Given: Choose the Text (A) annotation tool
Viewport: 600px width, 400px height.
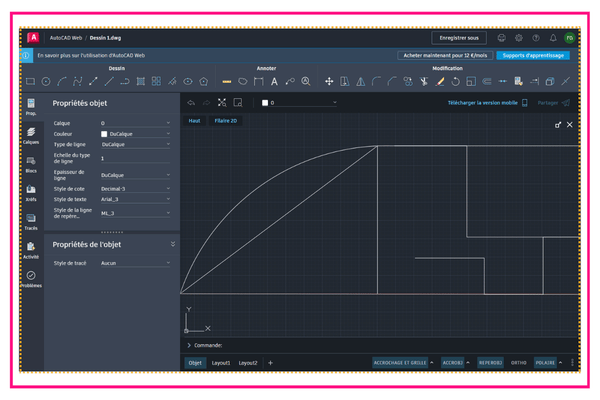Looking at the screenshot, I should pos(274,82).
